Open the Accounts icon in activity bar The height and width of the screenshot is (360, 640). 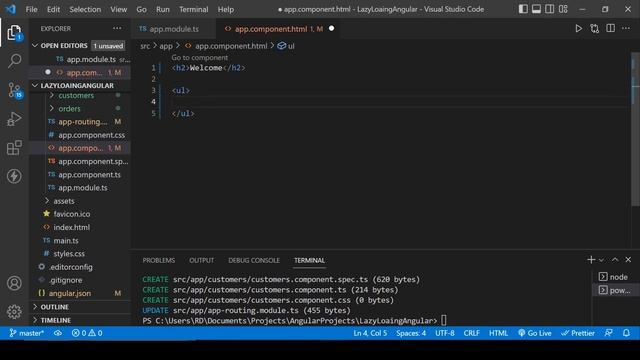point(14,283)
